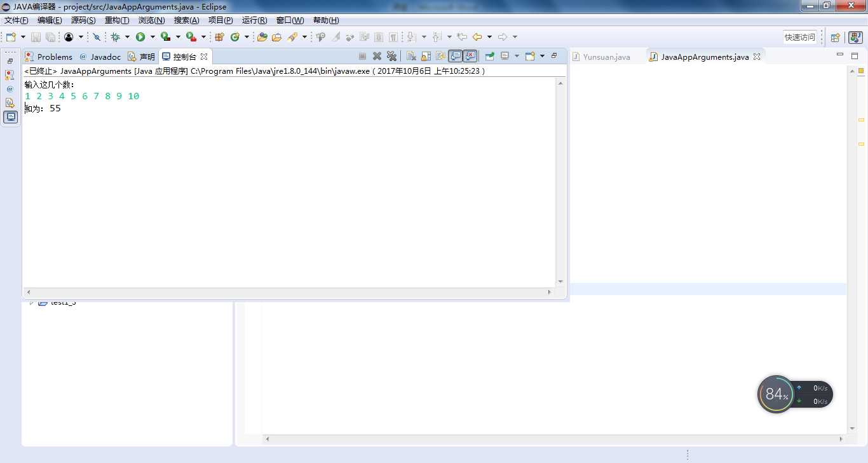Click the console Terminate square icon
Viewport: 868px width, 463px height.
click(362, 56)
